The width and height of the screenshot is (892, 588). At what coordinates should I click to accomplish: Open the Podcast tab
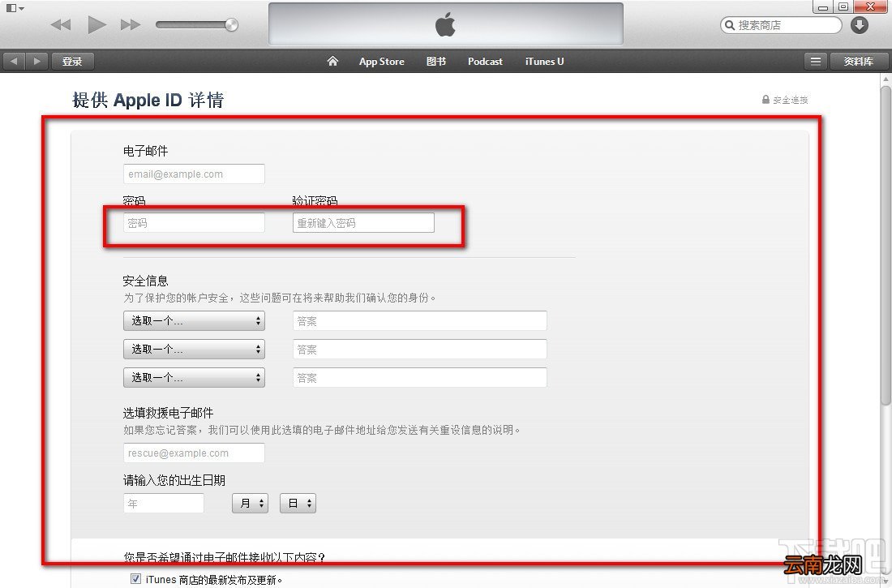[x=485, y=62]
